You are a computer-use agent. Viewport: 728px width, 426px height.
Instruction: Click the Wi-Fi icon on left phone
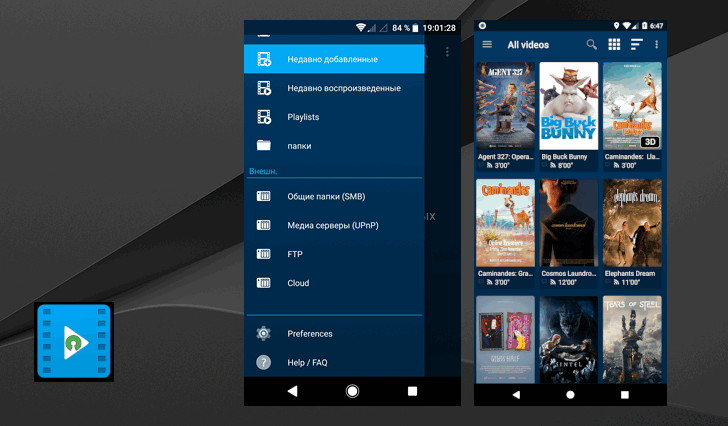(361, 28)
